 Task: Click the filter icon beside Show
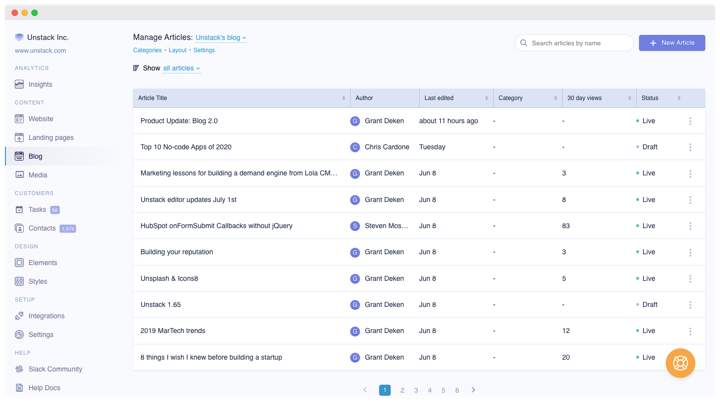[136, 68]
